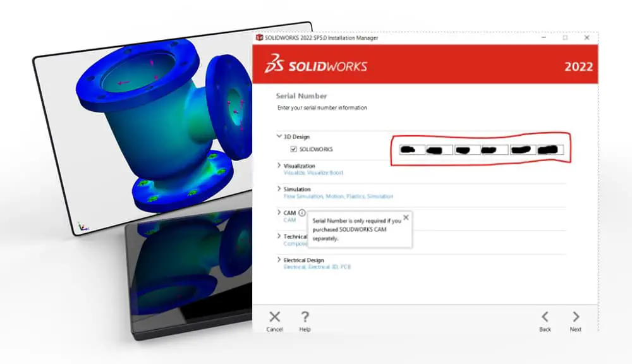Expand the CAM section chevron
This screenshot has width=632, height=364.
279,212
